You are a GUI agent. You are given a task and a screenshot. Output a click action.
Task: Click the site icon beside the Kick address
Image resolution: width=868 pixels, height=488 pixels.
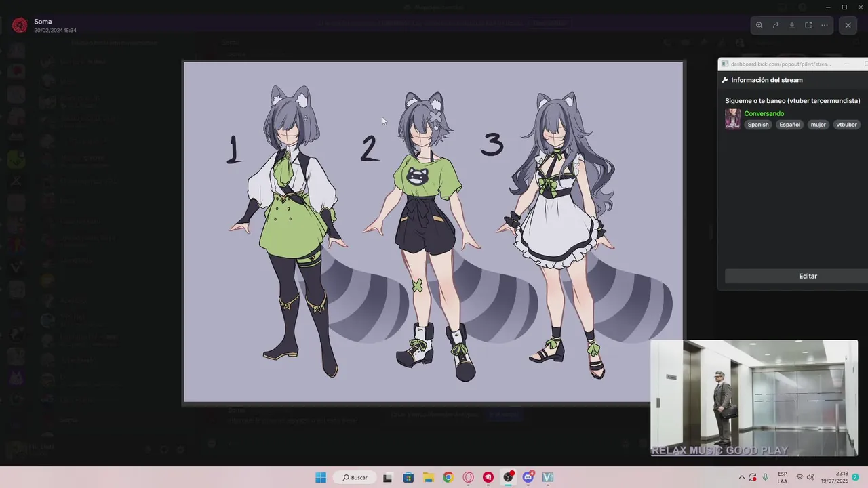pyautogui.click(x=725, y=64)
